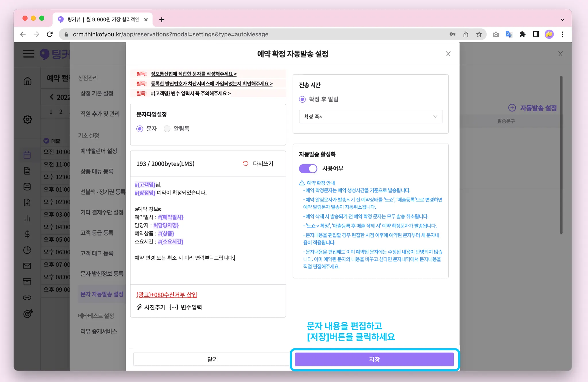
Task: Click the home icon in left sidebar
Action: pos(27,81)
